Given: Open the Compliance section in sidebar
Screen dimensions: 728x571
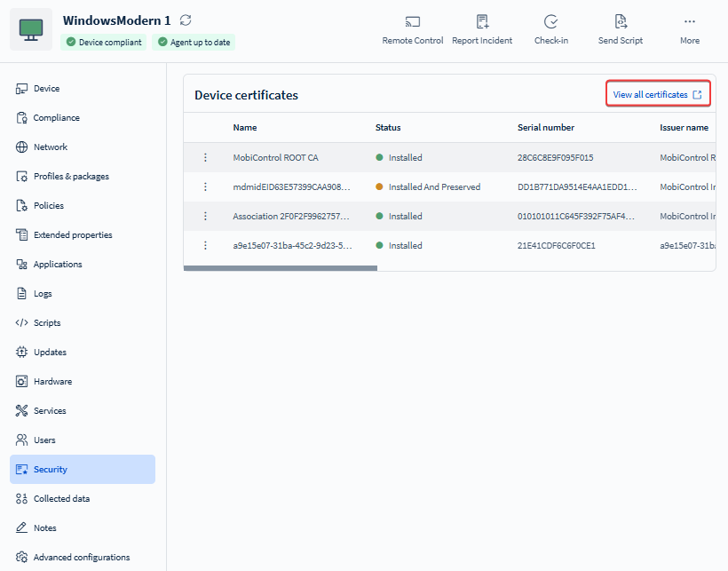Looking at the screenshot, I should tap(56, 118).
